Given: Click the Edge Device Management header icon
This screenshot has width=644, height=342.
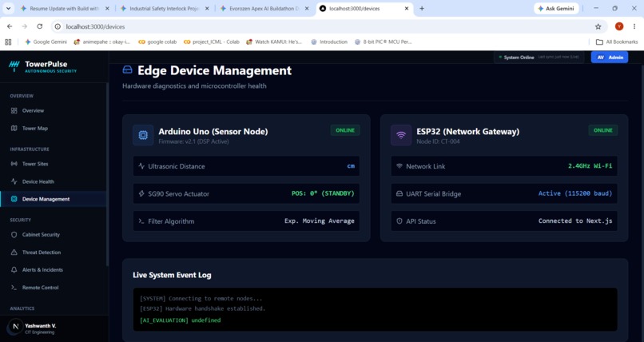Looking at the screenshot, I should [128, 70].
